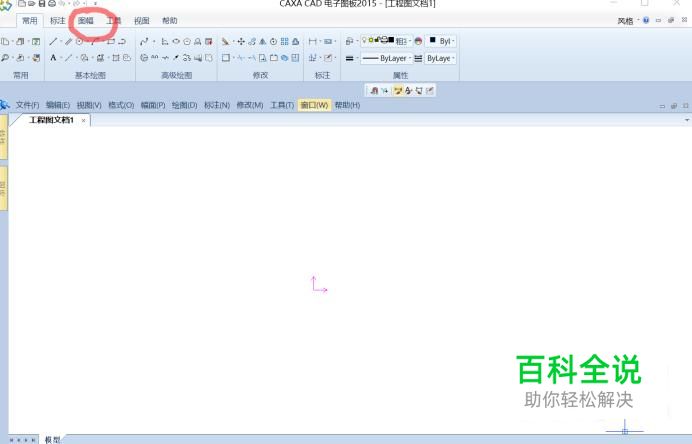Open the 格式(O) menu

click(121, 105)
